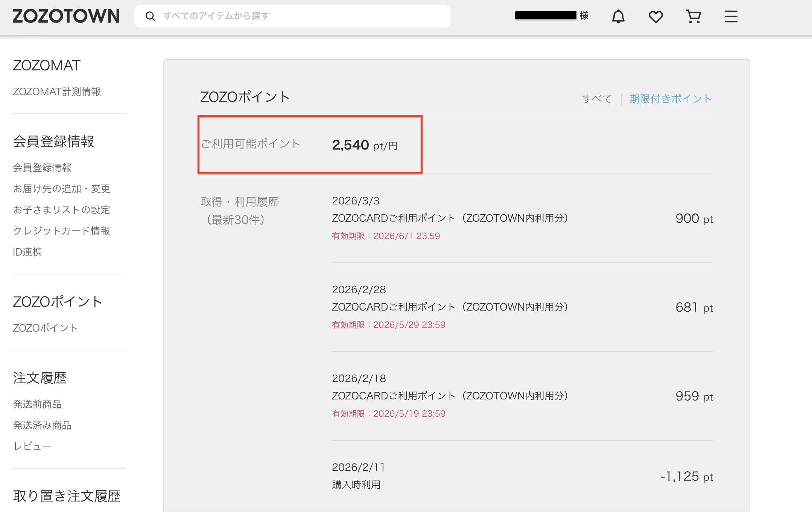Open ID連携 settings
812x512 pixels.
[x=27, y=252]
